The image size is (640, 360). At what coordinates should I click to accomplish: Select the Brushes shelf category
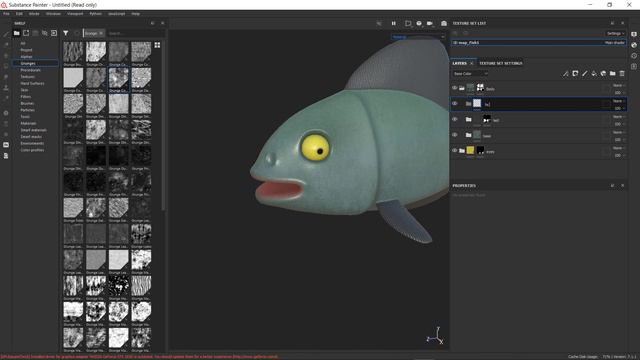pyautogui.click(x=27, y=103)
